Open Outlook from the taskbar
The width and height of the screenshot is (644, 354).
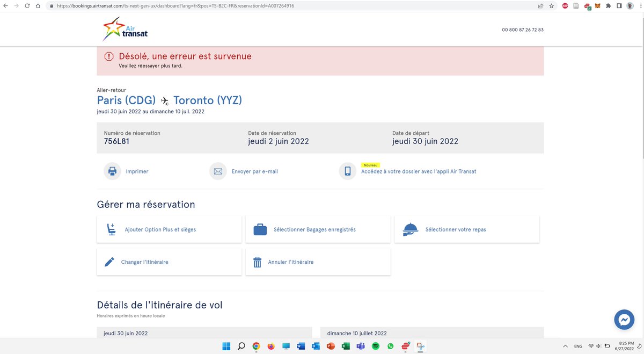316,346
